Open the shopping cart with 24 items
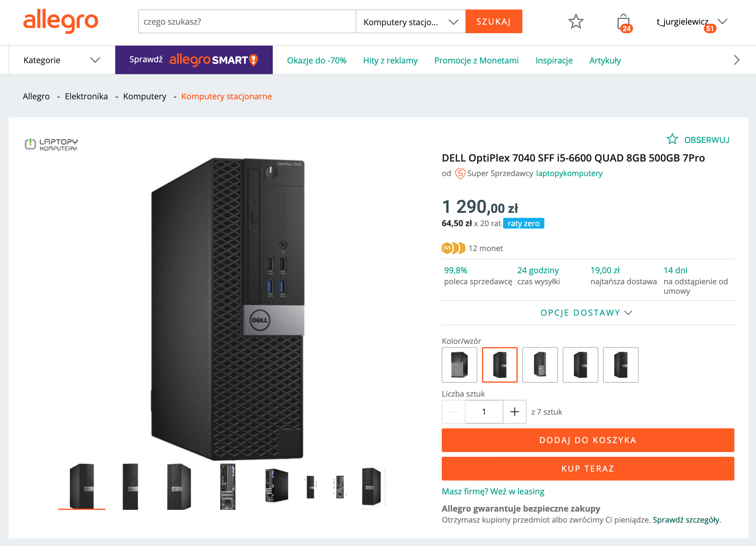This screenshot has width=756, height=546. pyautogui.click(x=623, y=22)
